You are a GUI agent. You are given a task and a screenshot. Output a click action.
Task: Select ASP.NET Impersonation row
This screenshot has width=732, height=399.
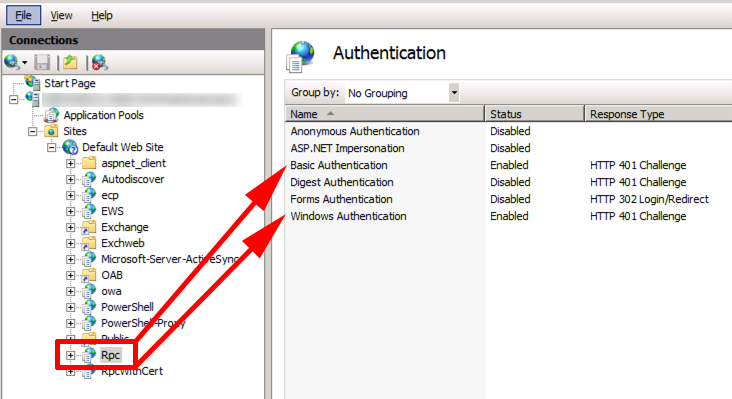coord(508,148)
